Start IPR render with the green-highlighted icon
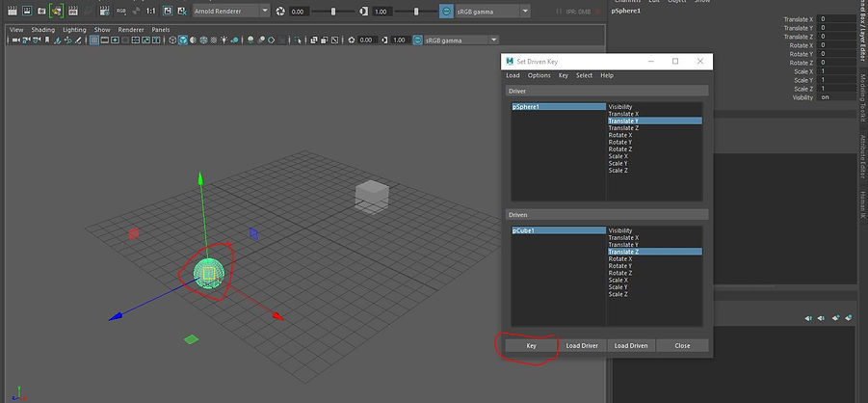The width and height of the screenshot is (868, 403). tap(57, 11)
